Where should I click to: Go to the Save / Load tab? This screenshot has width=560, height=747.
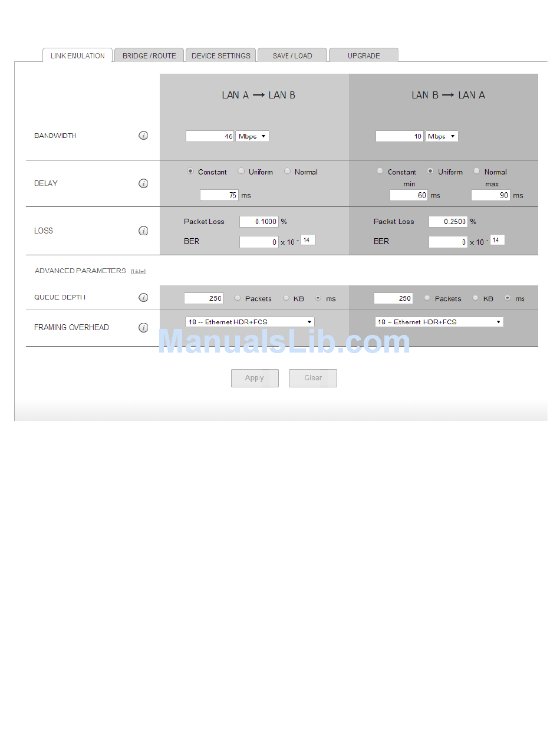point(292,55)
